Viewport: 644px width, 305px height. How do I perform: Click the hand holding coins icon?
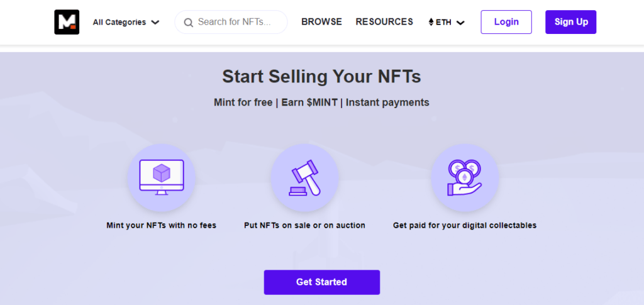[465, 178]
